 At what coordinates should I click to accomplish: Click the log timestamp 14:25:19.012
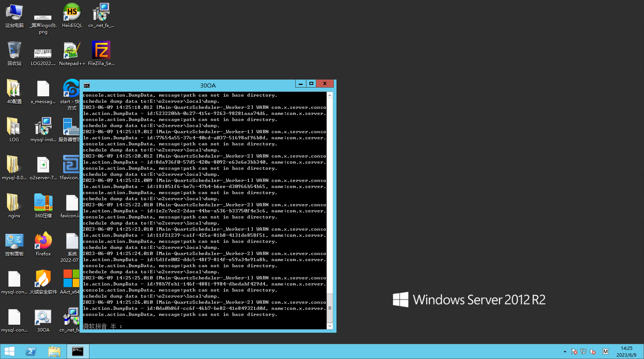pos(134,132)
